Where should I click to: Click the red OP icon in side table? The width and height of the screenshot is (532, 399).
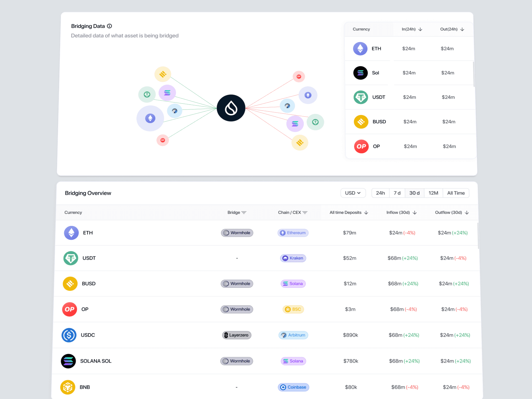(x=361, y=146)
